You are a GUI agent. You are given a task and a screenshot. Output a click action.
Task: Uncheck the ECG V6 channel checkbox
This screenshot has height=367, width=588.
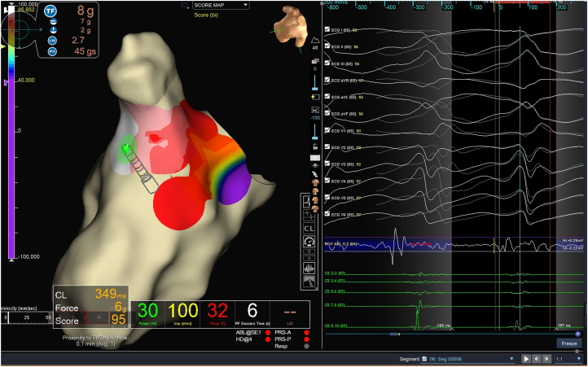(x=327, y=214)
